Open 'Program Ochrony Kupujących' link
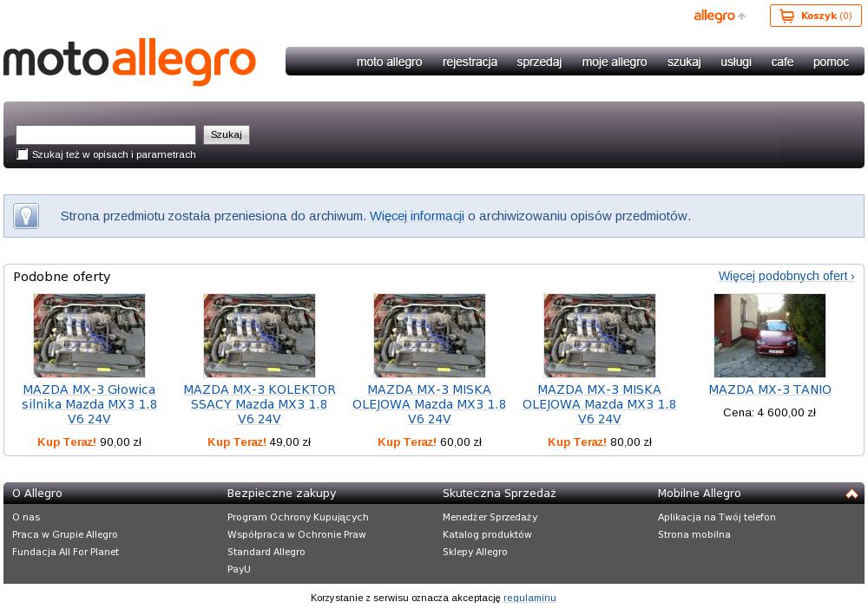868x615 pixels. pyautogui.click(x=298, y=517)
